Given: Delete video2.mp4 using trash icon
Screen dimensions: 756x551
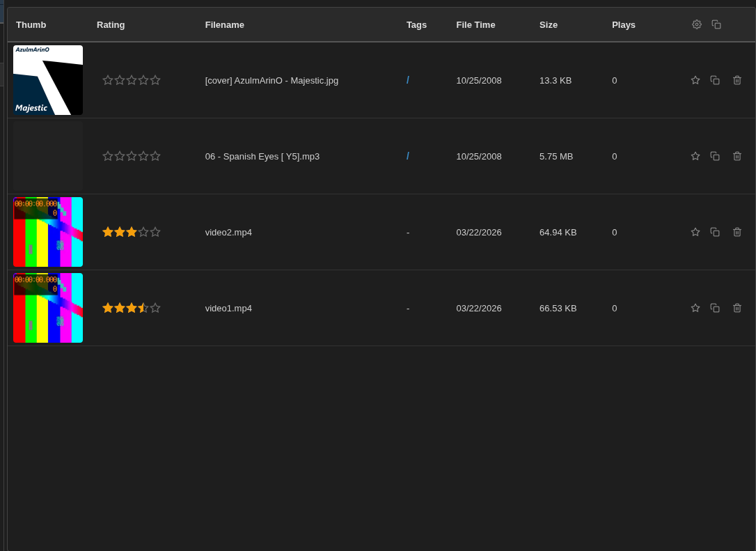Looking at the screenshot, I should 737,232.
